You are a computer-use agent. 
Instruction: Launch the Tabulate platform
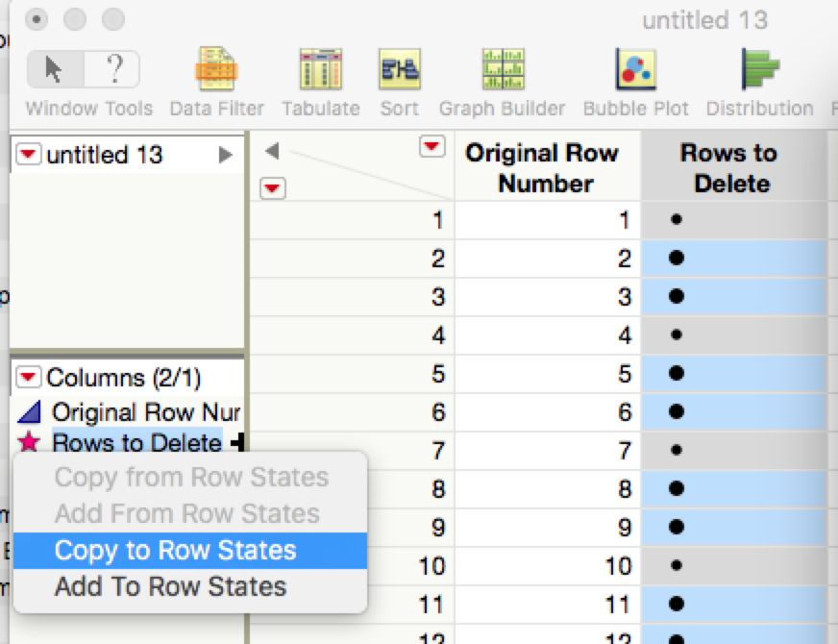tap(320, 71)
